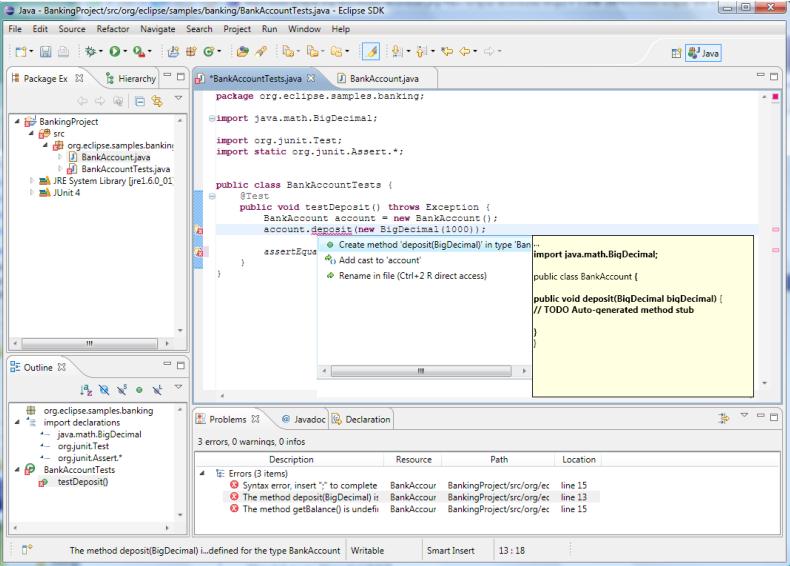Toggle Hide Fields icon in Outline

click(104, 390)
